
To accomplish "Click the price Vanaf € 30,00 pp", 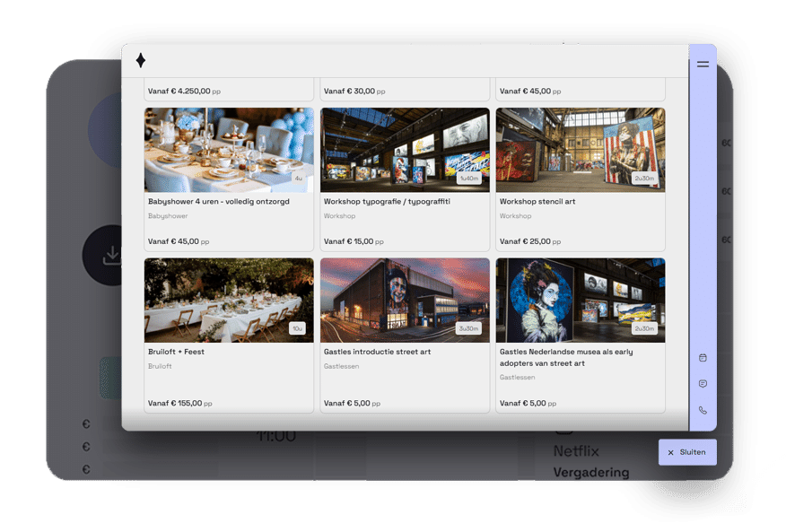I will [354, 92].
